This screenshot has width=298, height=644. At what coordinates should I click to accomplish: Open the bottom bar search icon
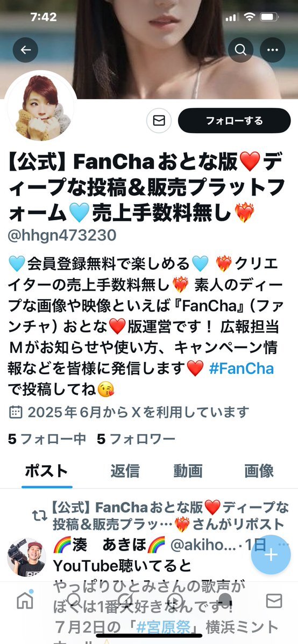(x=74, y=600)
